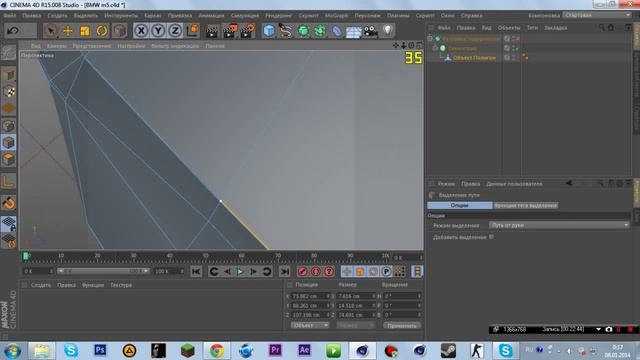640x360 pixels.
Task: Toggle the Autokeying red button
Action: [x=316, y=271]
